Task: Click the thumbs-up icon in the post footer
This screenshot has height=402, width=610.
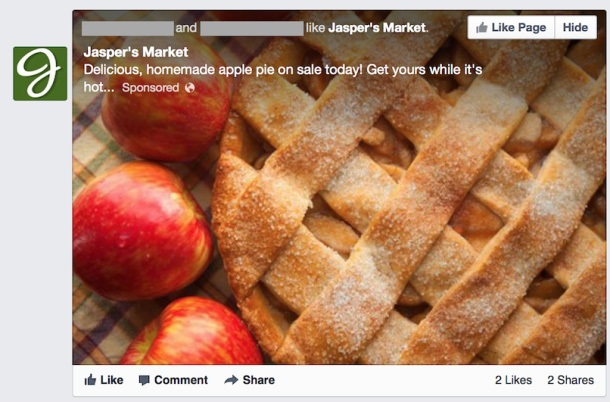Action: (x=91, y=380)
